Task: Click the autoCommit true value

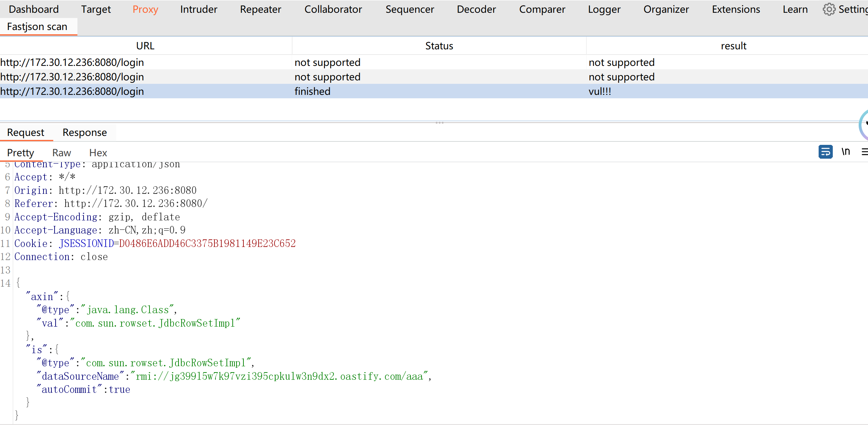Action: pos(119,389)
